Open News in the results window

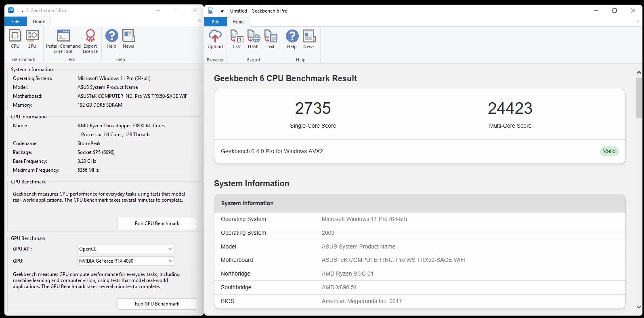point(309,40)
